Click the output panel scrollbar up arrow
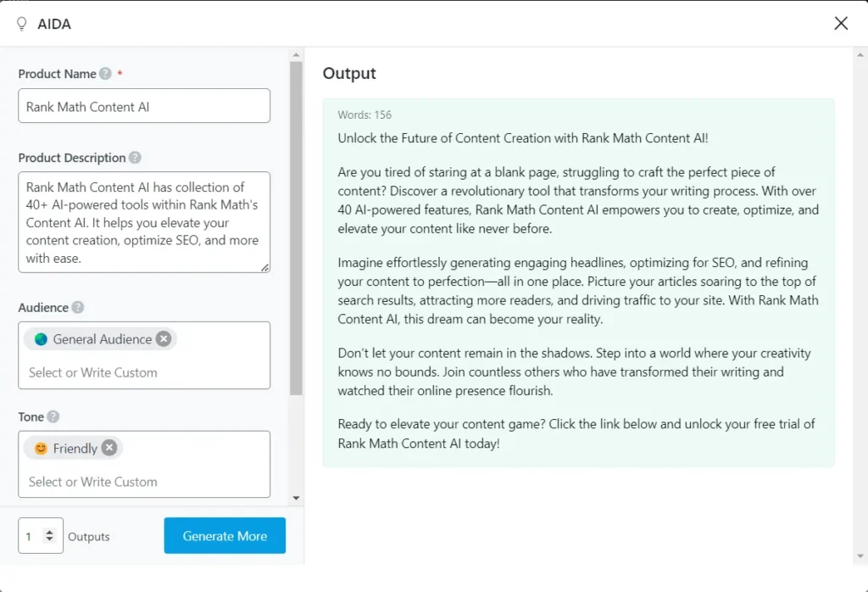Image resolution: width=868 pixels, height=592 pixels. [860, 55]
